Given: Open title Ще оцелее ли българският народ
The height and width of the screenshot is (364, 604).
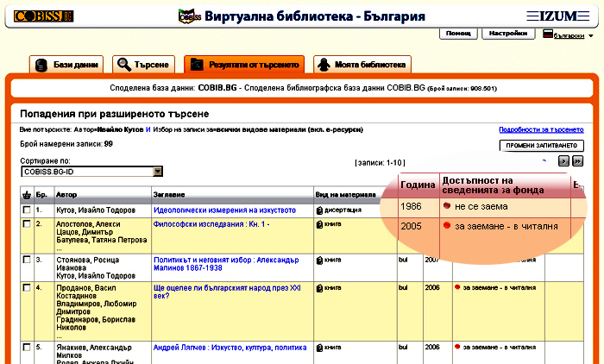Looking at the screenshot, I should (x=227, y=292).
